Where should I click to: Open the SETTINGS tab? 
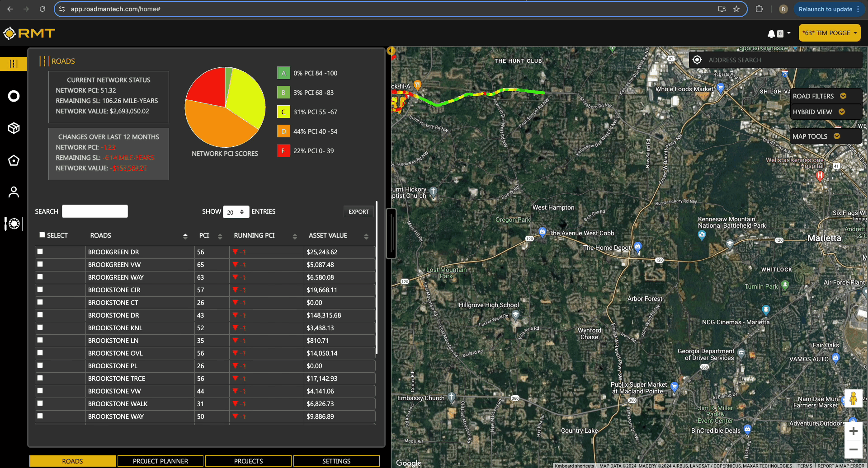pyautogui.click(x=336, y=461)
